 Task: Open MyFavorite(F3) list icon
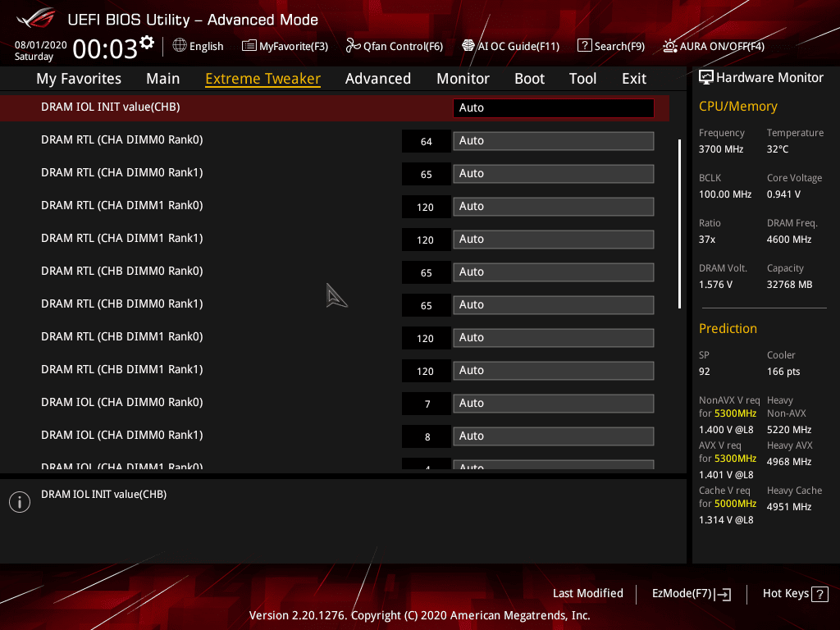pyautogui.click(x=249, y=46)
